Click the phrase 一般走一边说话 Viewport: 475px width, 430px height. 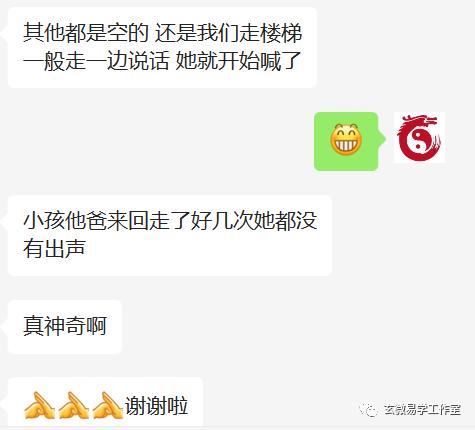(96, 61)
